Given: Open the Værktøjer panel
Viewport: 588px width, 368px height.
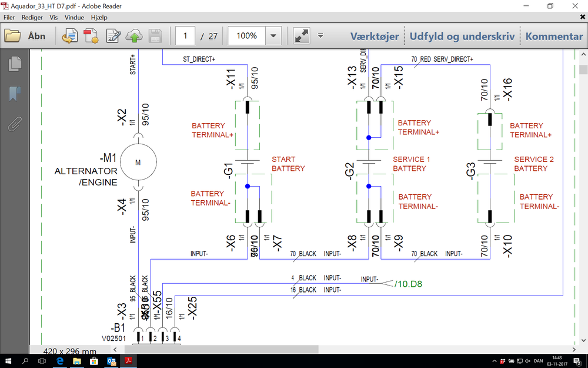Looking at the screenshot, I should tap(375, 36).
